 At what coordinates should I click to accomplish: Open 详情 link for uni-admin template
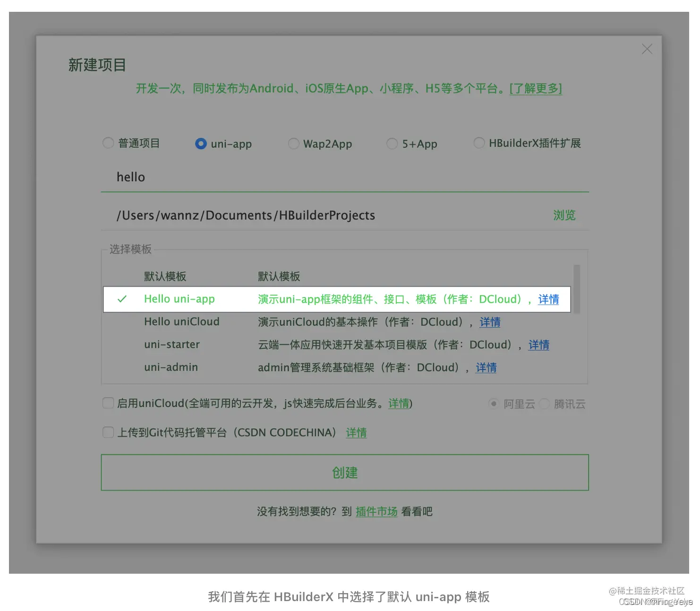click(x=486, y=367)
